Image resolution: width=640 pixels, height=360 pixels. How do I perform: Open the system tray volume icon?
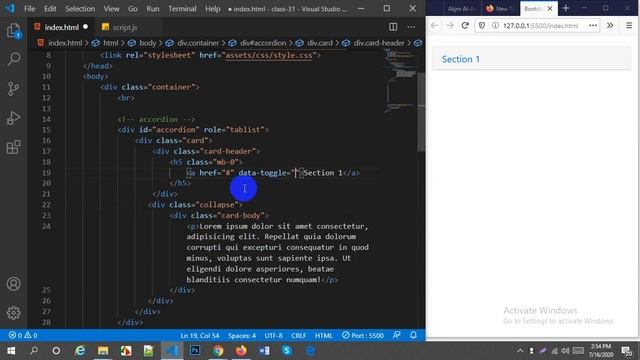(565, 351)
